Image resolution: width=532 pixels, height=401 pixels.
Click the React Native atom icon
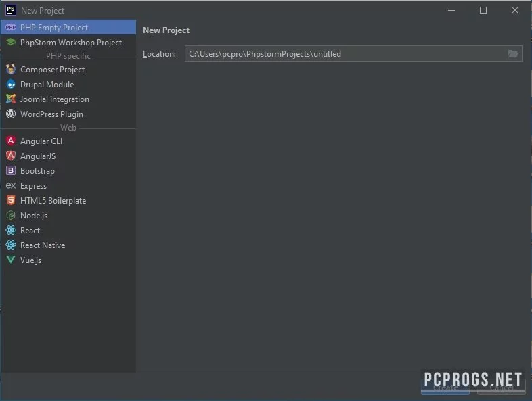(x=11, y=245)
